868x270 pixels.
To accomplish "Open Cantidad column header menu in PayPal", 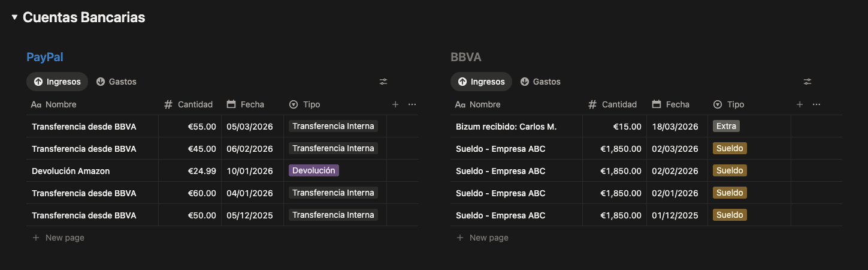I will click(195, 104).
